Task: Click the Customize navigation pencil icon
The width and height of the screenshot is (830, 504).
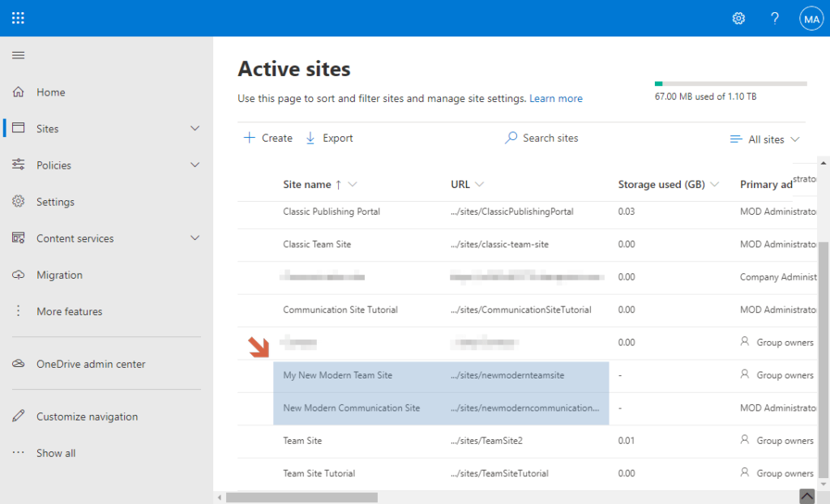Action: (19, 416)
